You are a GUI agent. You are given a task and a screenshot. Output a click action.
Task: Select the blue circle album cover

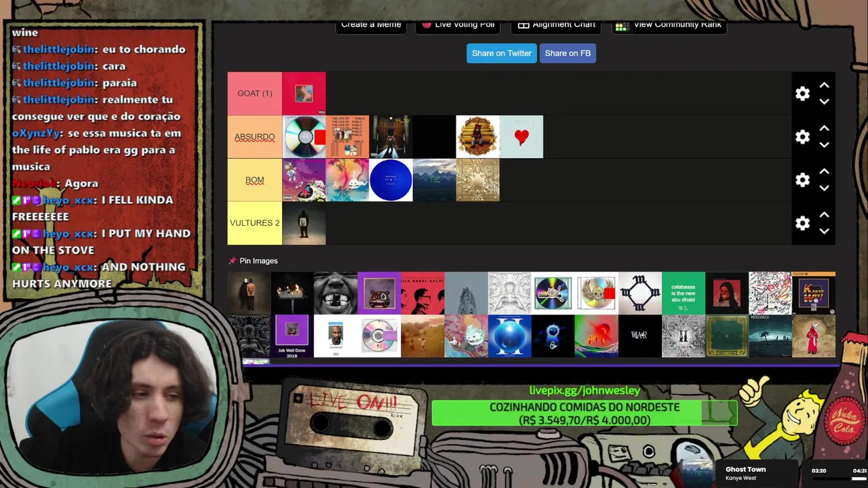pos(391,180)
